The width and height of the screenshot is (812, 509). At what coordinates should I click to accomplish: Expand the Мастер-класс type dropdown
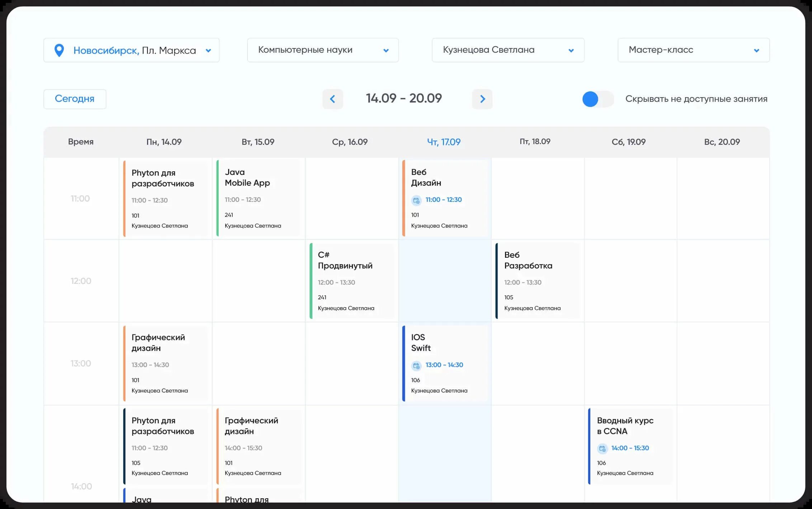tap(694, 50)
